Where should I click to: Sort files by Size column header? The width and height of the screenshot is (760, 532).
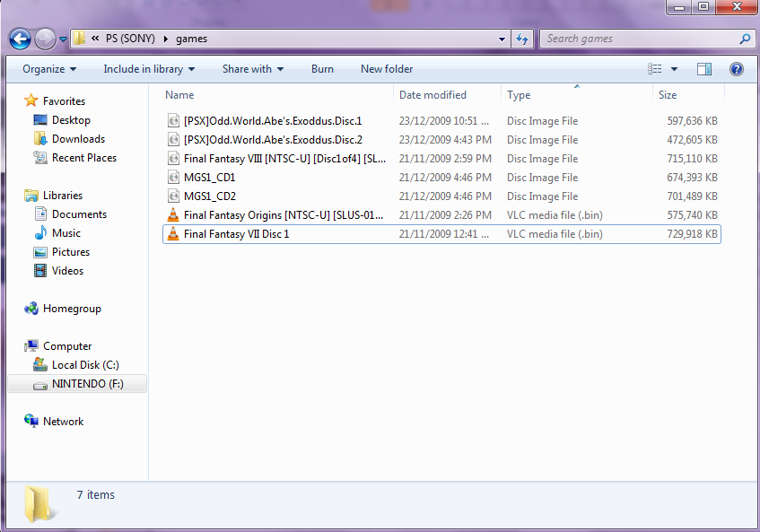point(668,95)
